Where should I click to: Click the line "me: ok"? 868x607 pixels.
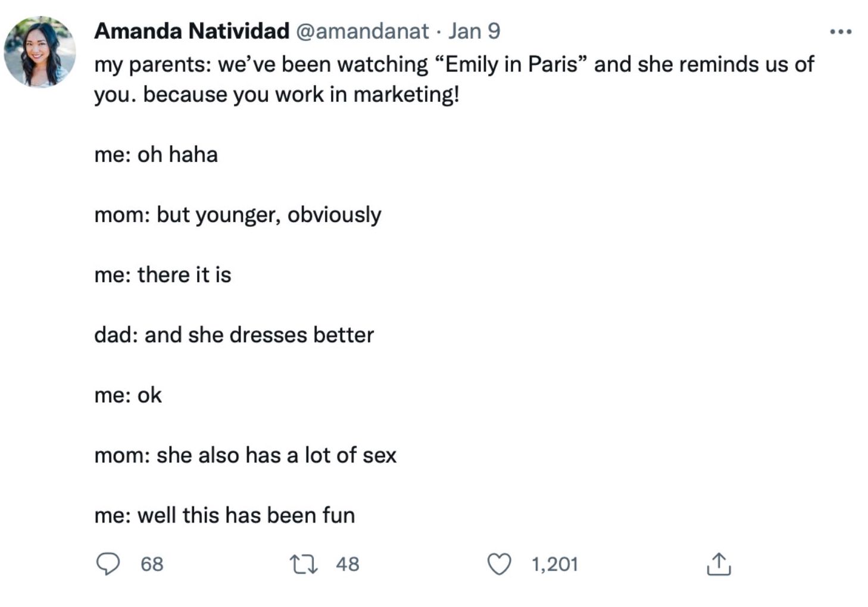click(128, 395)
